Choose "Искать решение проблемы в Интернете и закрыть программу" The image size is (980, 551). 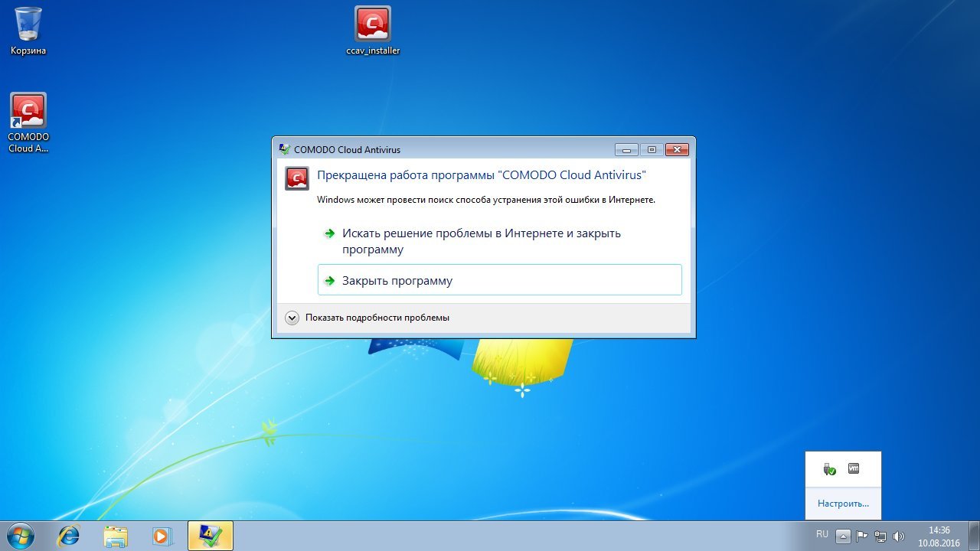tap(499, 241)
